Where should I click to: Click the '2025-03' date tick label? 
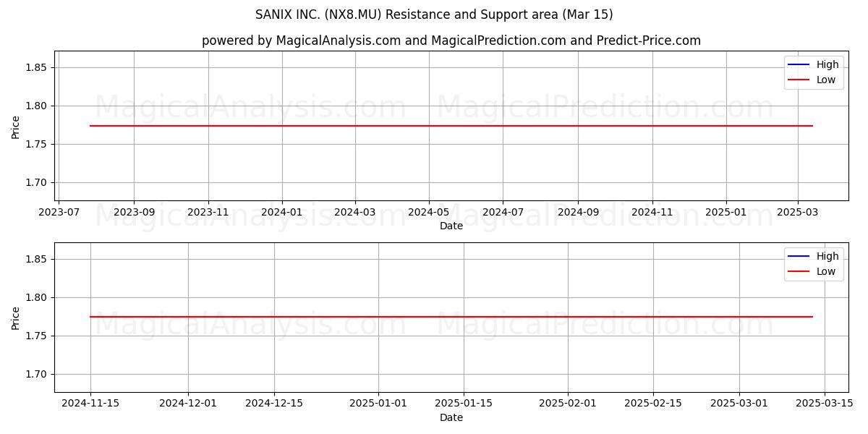(798, 212)
